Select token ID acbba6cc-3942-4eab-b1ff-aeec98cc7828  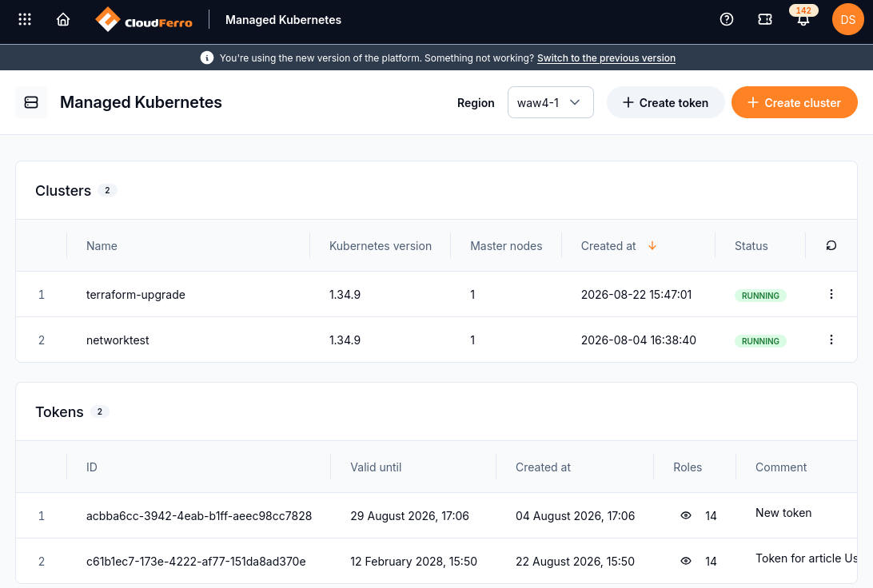[199, 516]
